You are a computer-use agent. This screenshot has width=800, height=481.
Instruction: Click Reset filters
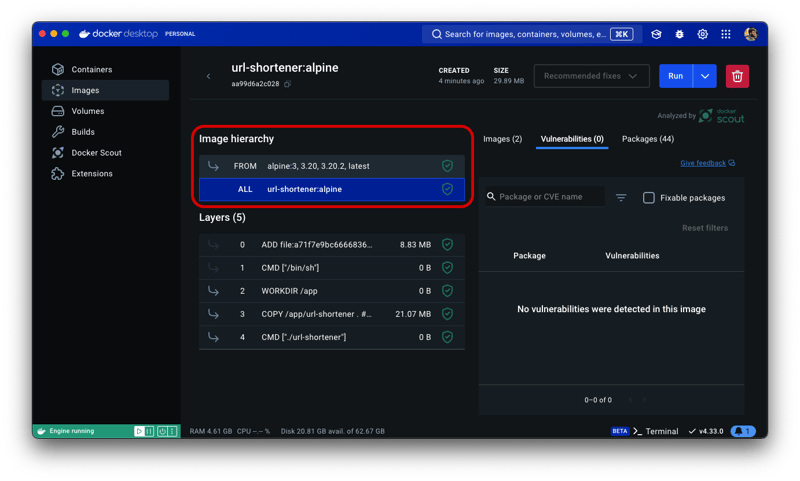click(x=705, y=228)
